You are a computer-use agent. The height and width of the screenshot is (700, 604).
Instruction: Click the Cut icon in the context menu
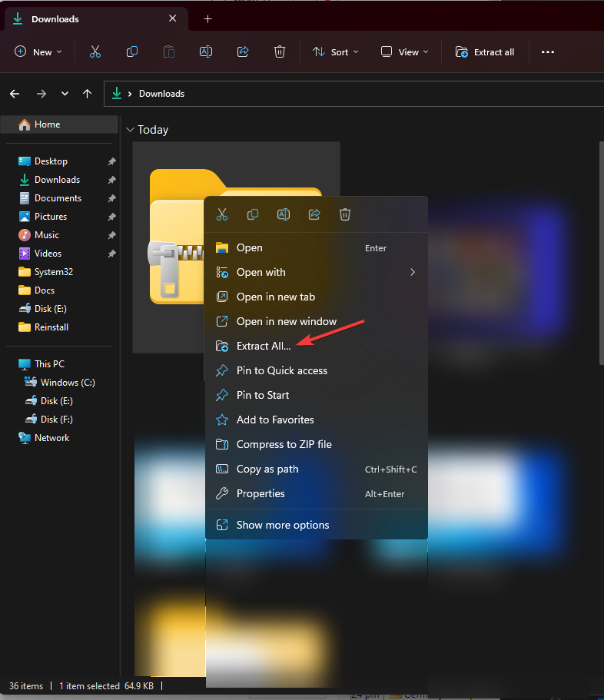[222, 214]
